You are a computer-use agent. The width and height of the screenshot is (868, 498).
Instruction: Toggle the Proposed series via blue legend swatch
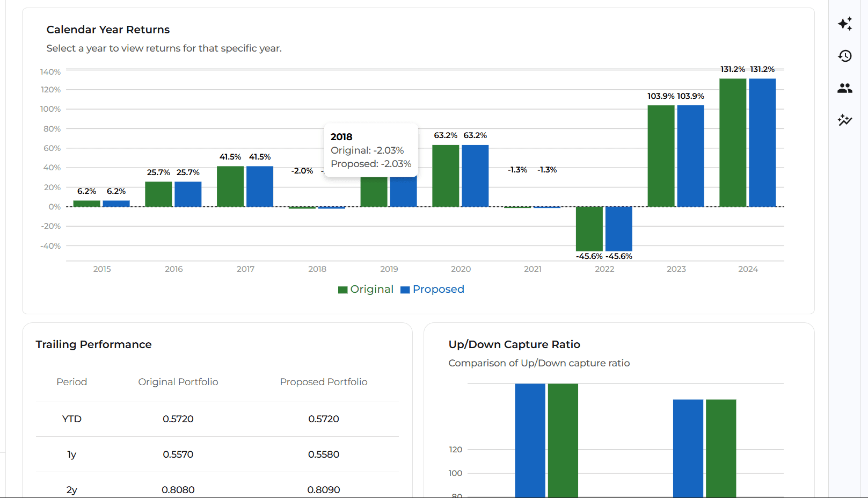[404, 289]
